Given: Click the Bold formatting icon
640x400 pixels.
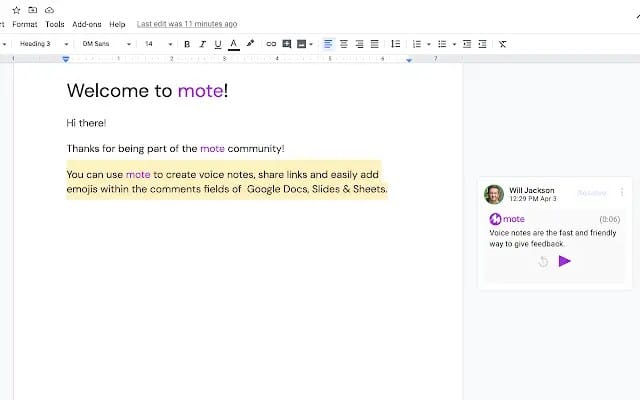Looking at the screenshot, I should pyautogui.click(x=187, y=44).
